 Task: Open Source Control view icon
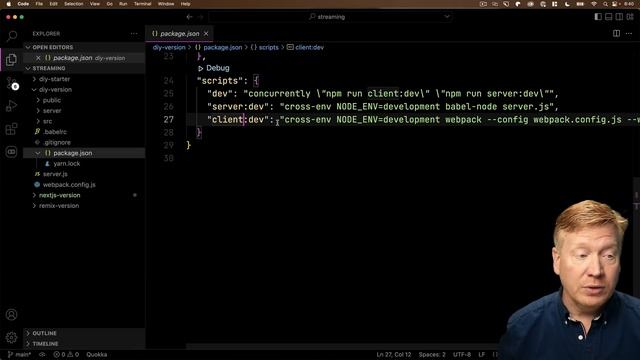11,83
